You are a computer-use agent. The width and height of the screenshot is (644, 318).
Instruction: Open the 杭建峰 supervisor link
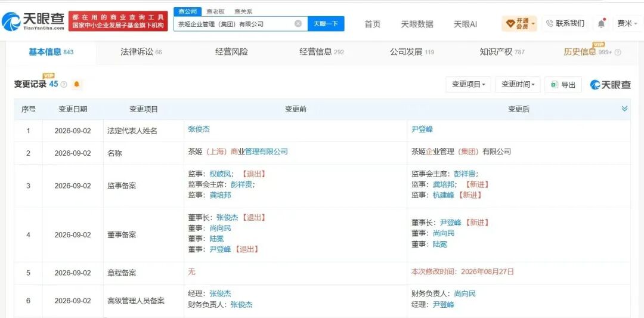pyautogui.click(x=444, y=195)
